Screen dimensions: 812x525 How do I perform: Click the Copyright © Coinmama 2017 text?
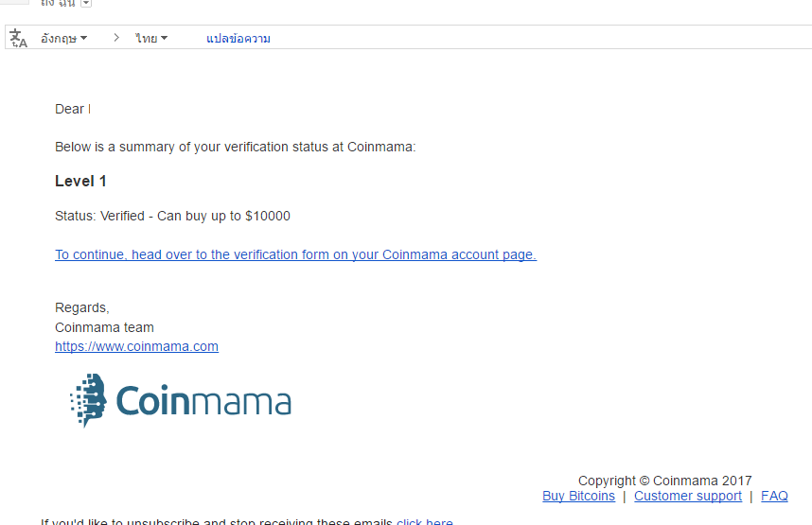665,481
